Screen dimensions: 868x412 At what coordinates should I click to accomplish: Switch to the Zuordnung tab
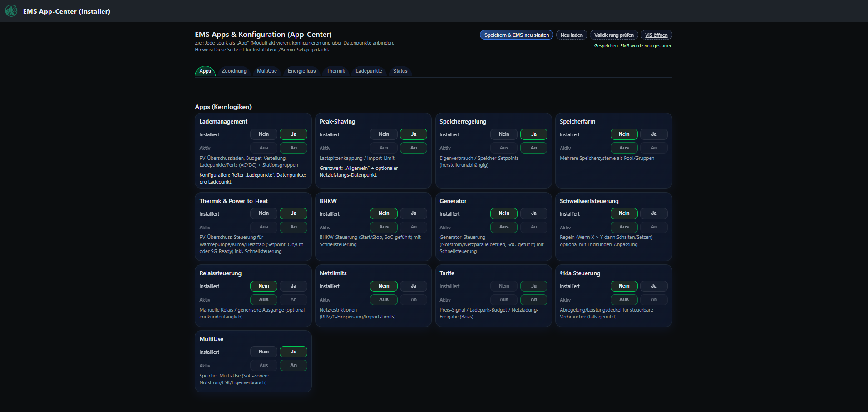(x=234, y=71)
